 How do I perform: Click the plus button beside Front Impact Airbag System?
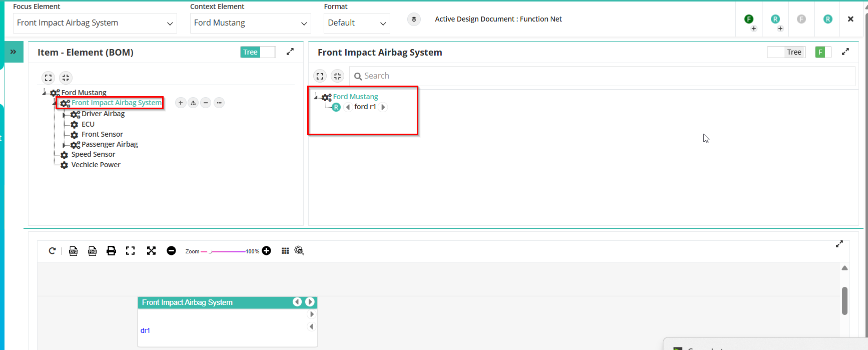point(181,103)
